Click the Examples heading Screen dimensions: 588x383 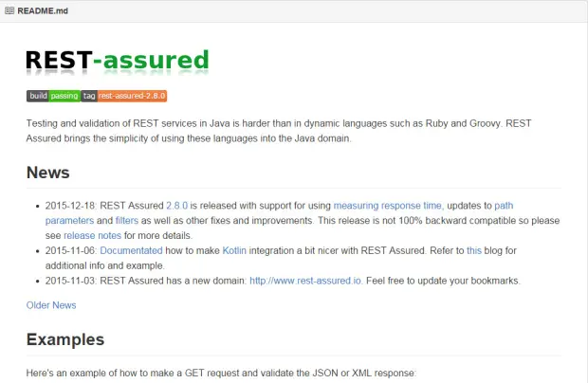65,339
